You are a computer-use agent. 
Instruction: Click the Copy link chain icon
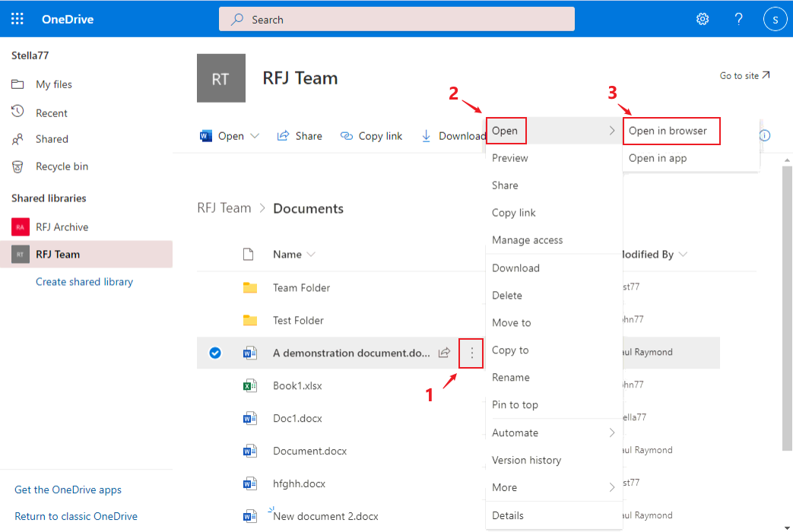[347, 135]
